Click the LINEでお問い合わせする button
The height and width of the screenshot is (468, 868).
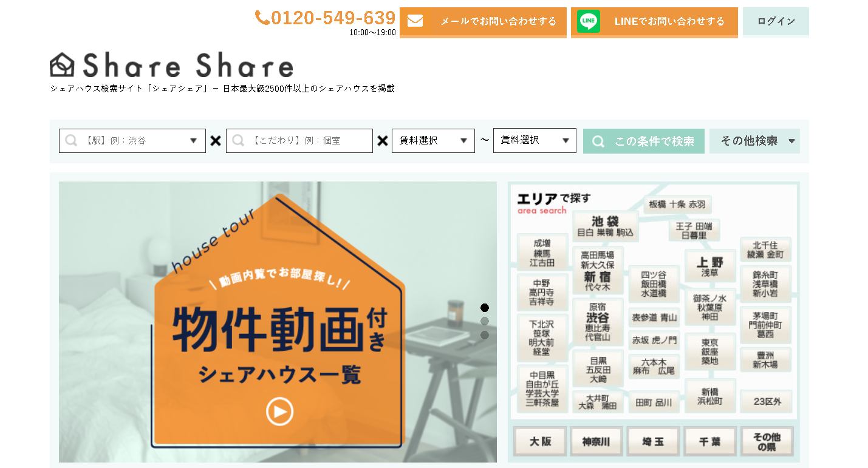tap(669, 21)
